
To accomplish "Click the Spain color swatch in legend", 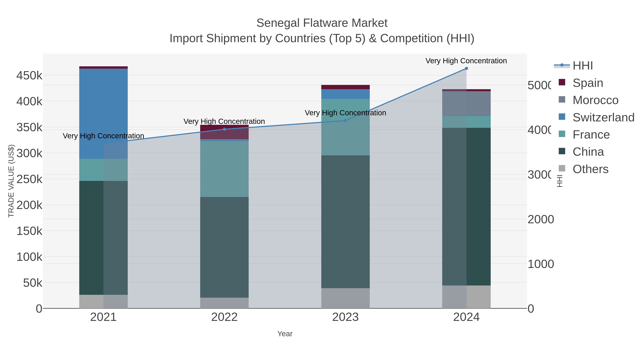I will pyautogui.click(x=562, y=82).
